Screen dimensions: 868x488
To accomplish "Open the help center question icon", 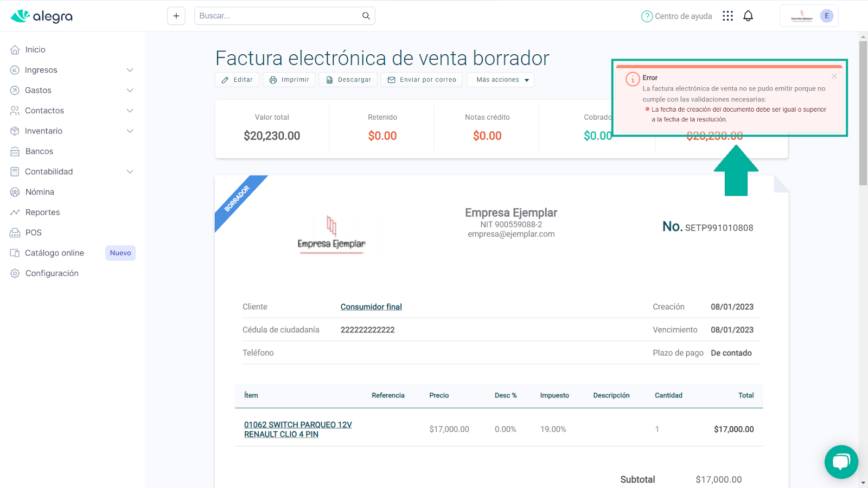I will (647, 16).
